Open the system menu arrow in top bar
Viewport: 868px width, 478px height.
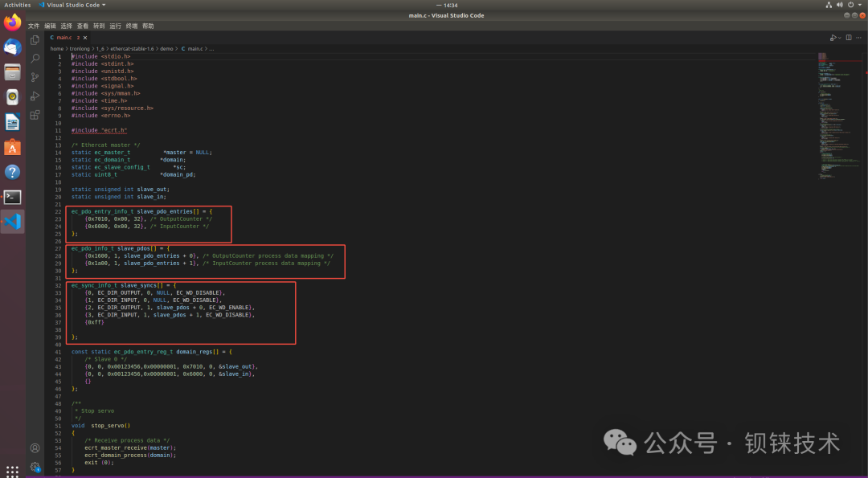pyautogui.click(x=860, y=5)
